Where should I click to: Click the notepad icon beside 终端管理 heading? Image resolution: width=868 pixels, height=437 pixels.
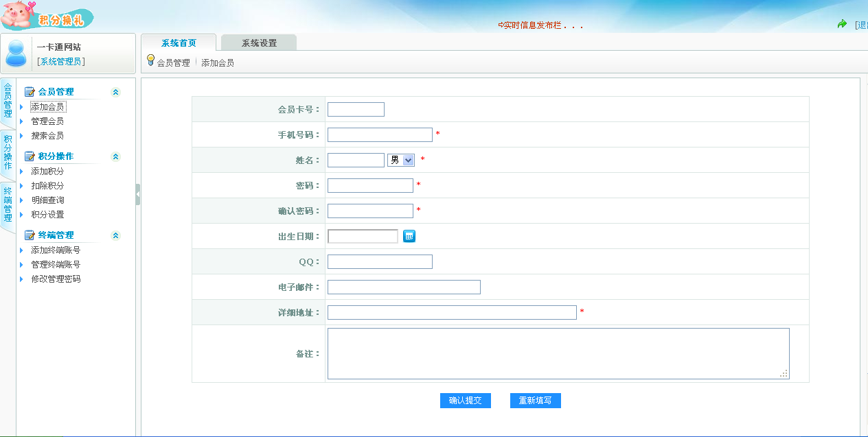(x=30, y=235)
